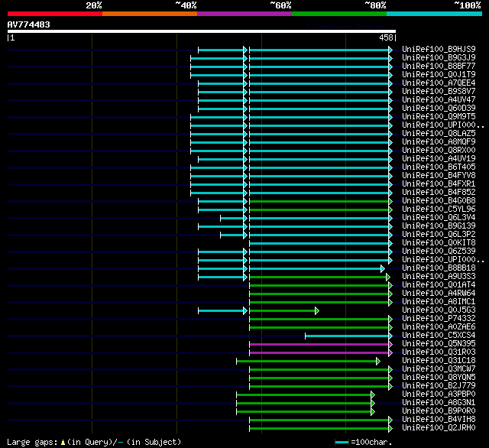Open hit UniRef100_A7QEE4
The width and height of the screenshot is (489, 448).
(439, 83)
